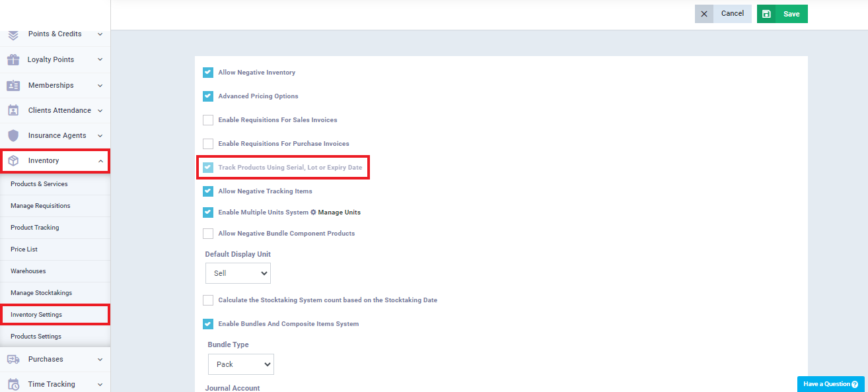Screen dimensions: 868x392
Task: Open the Manage Units link
Action: tap(340, 212)
